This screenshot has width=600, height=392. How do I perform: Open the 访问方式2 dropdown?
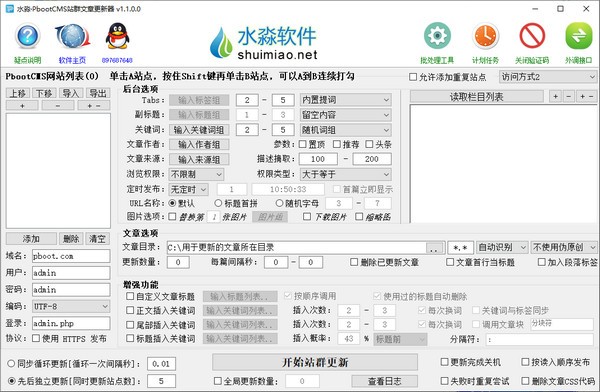click(548, 77)
